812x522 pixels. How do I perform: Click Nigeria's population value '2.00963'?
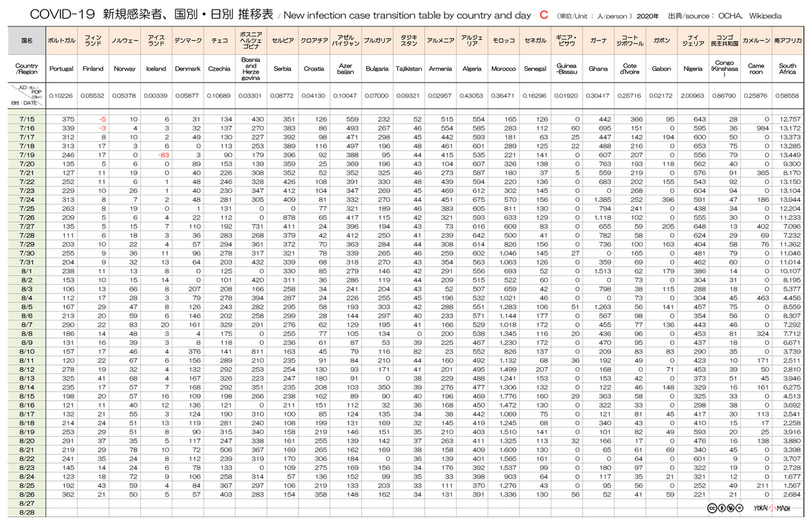(694, 96)
